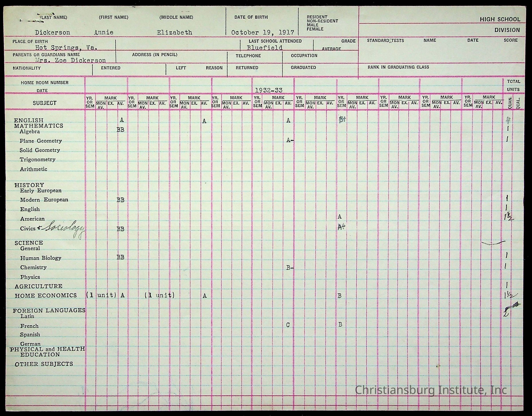Click the first name Annie
The width and height of the screenshot is (532, 416).
click(104, 32)
